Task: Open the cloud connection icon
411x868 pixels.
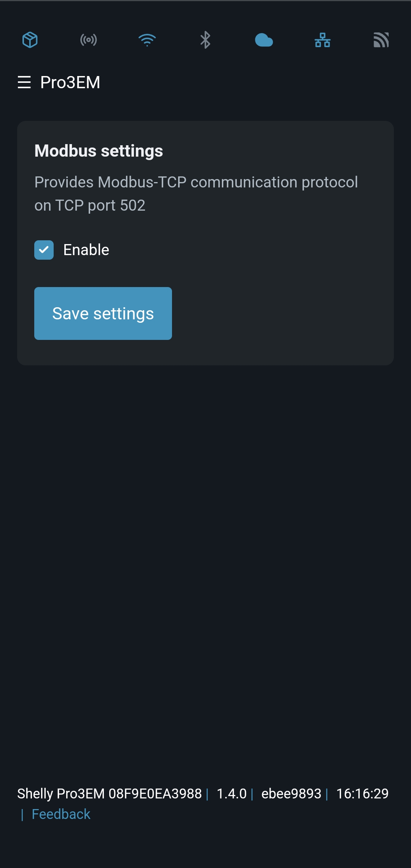Action: point(264,40)
